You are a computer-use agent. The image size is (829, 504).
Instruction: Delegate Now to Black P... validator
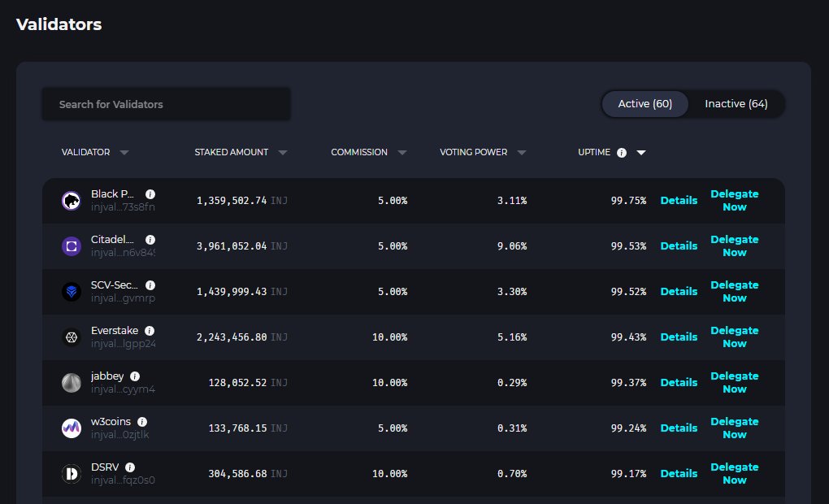[x=735, y=201]
